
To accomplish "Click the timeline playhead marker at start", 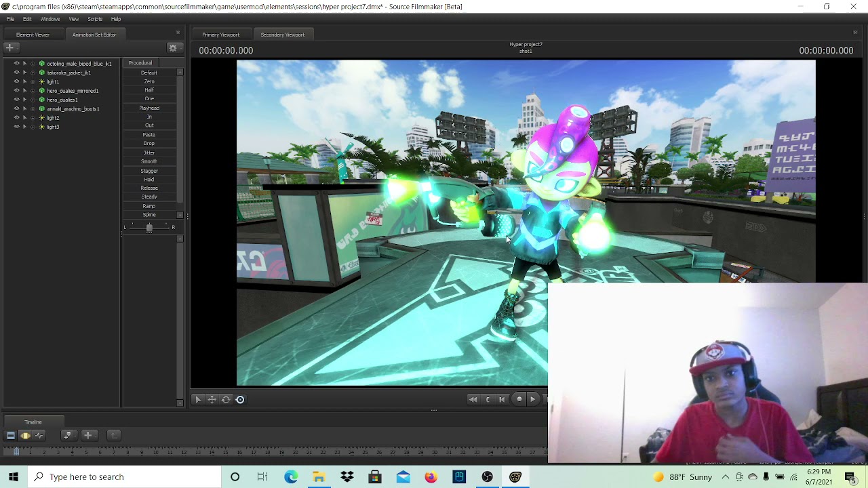I will pos(16,451).
